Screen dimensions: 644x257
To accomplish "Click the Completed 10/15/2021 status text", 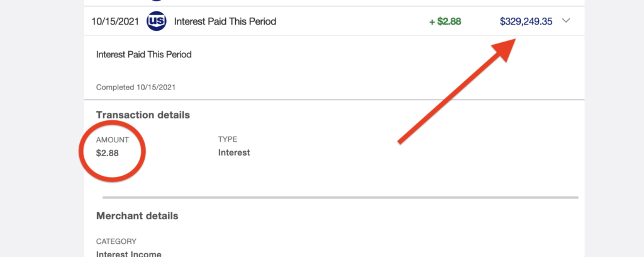I will coord(140,88).
